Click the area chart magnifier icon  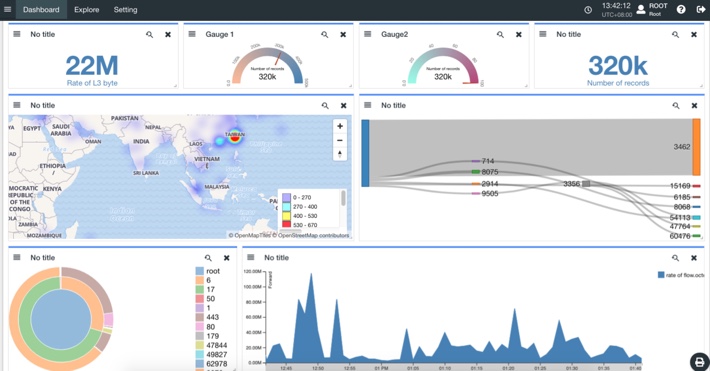(x=676, y=258)
